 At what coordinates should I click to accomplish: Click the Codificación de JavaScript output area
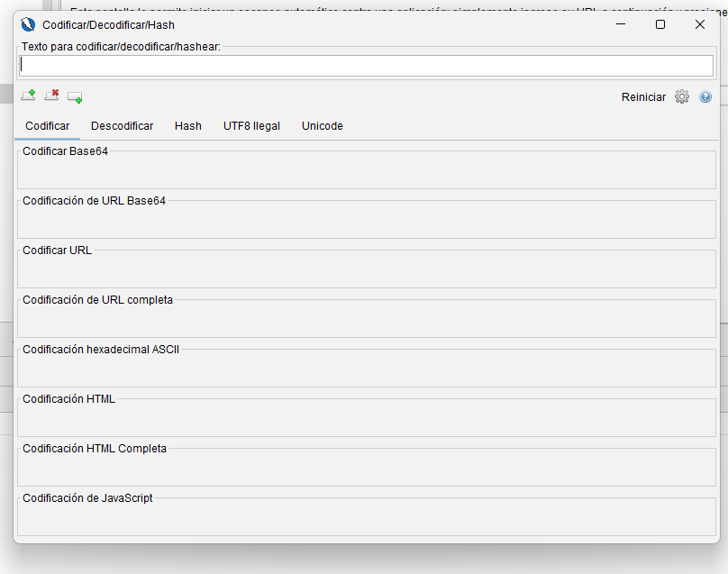pyautogui.click(x=366, y=520)
